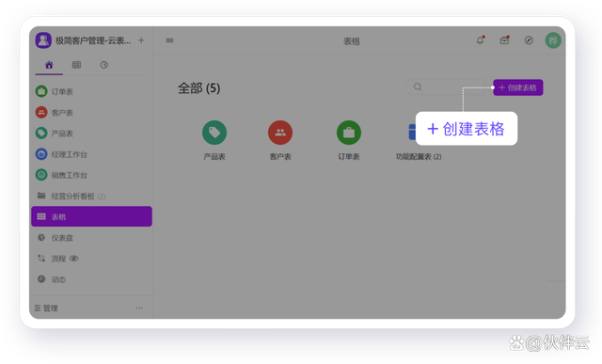Screen dimensions: 602x364
Task: Open the more options ellipsis near 管理
Action: pyautogui.click(x=139, y=308)
